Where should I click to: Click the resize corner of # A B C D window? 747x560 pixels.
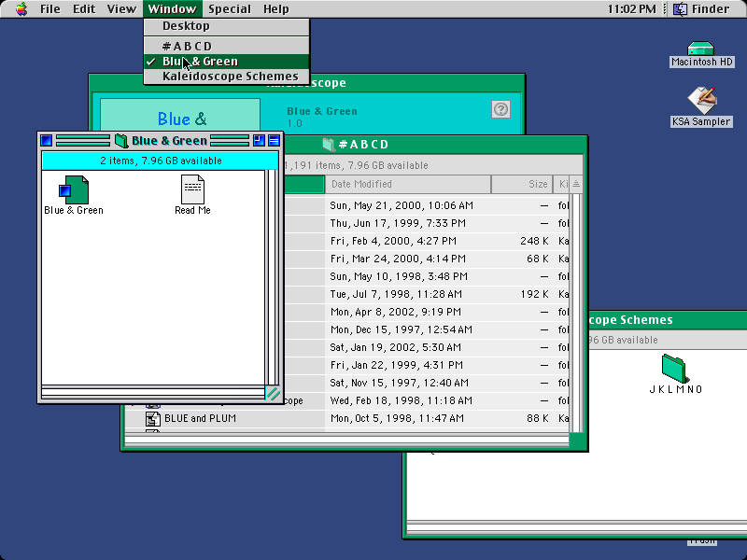pyautogui.click(x=576, y=441)
